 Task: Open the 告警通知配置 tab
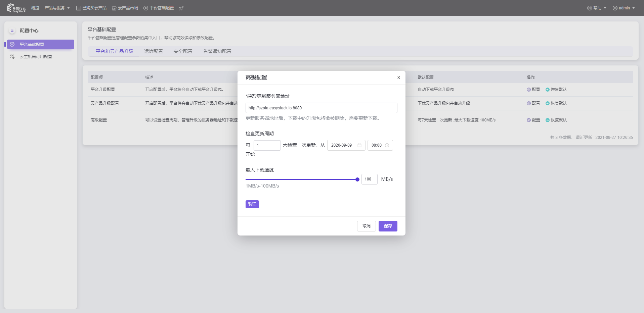click(217, 51)
